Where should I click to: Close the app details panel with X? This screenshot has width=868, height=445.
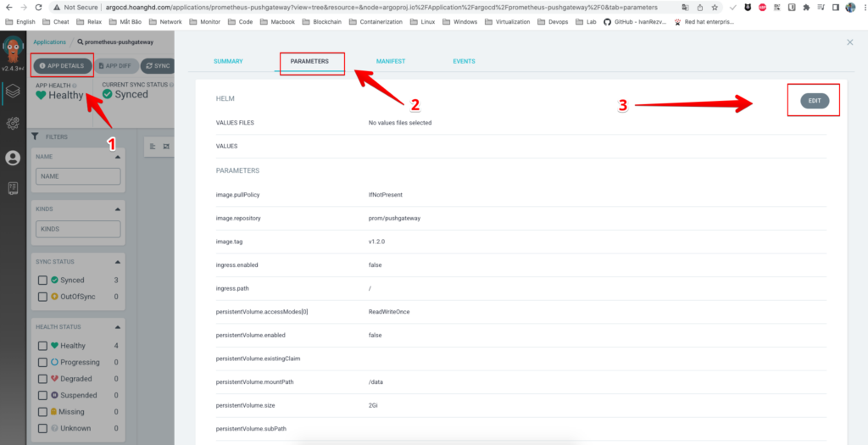[849, 42]
